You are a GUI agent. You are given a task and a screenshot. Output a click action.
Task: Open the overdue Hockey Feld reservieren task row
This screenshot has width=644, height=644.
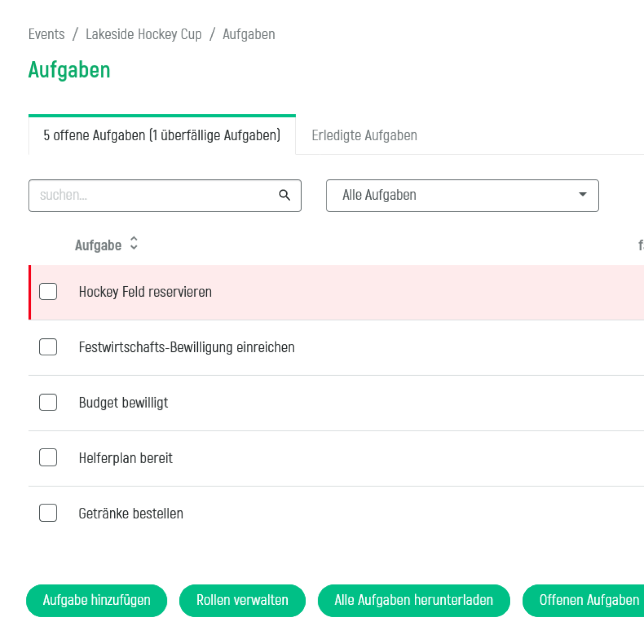[145, 292]
